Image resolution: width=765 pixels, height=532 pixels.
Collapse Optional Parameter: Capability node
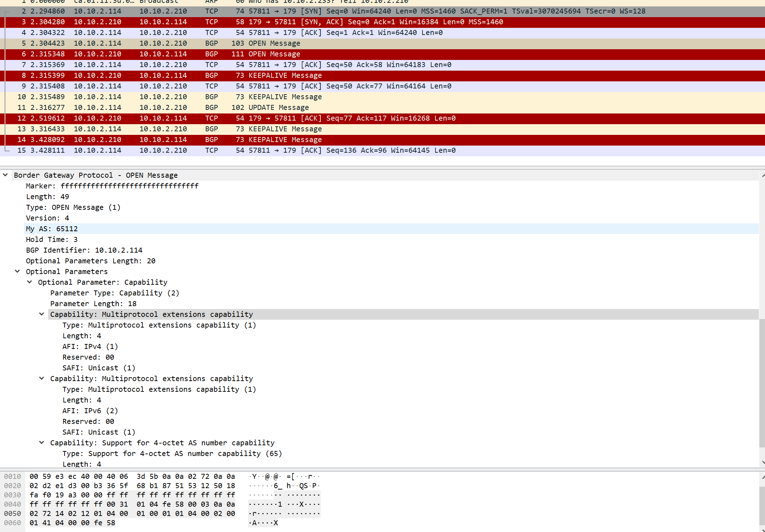point(30,282)
